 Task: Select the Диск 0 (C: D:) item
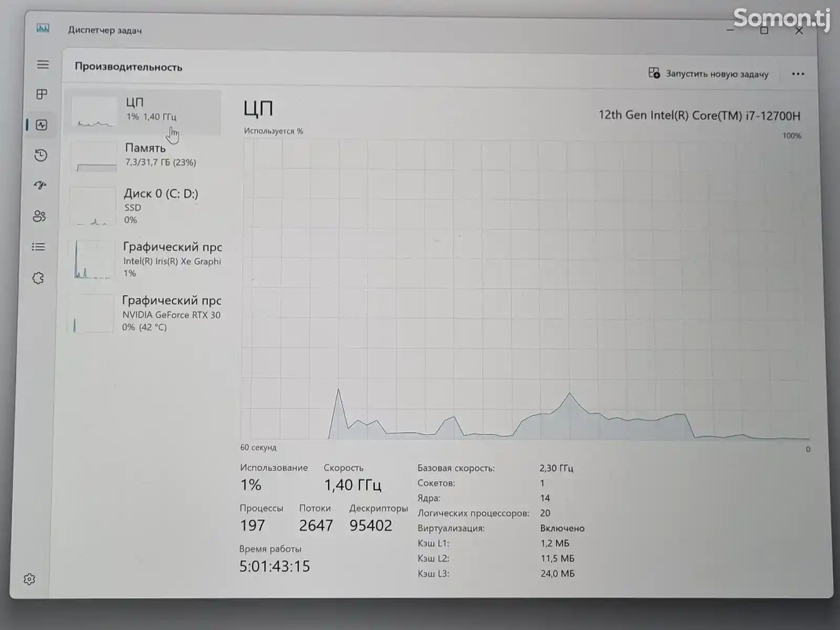click(x=143, y=207)
